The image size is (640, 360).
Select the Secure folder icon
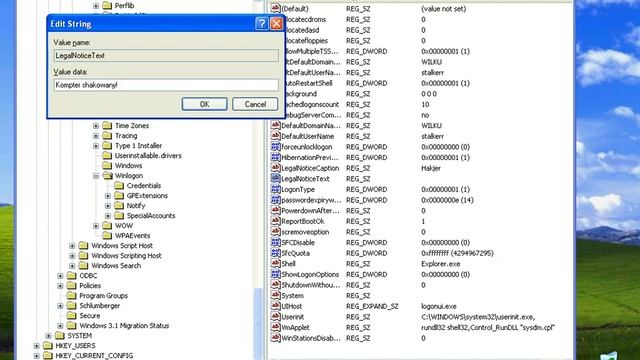(72, 316)
